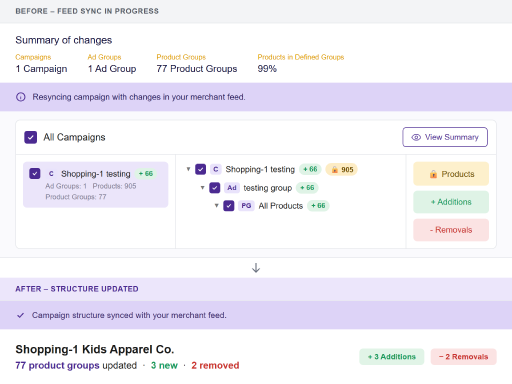Filter by Products button

point(451,174)
